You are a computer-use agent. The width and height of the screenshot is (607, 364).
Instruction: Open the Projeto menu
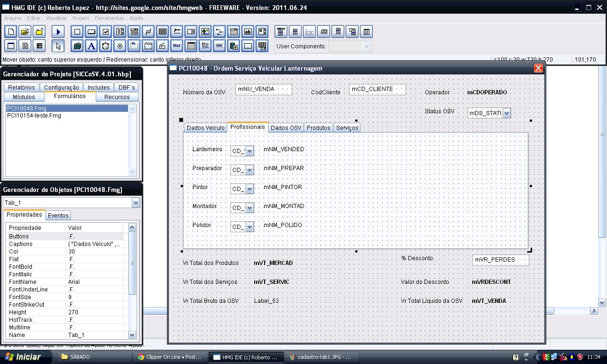pos(81,18)
